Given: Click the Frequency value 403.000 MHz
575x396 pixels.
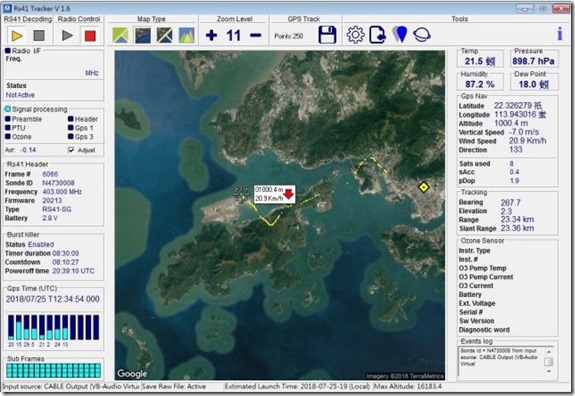Looking at the screenshot, I should click(x=62, y=191).
